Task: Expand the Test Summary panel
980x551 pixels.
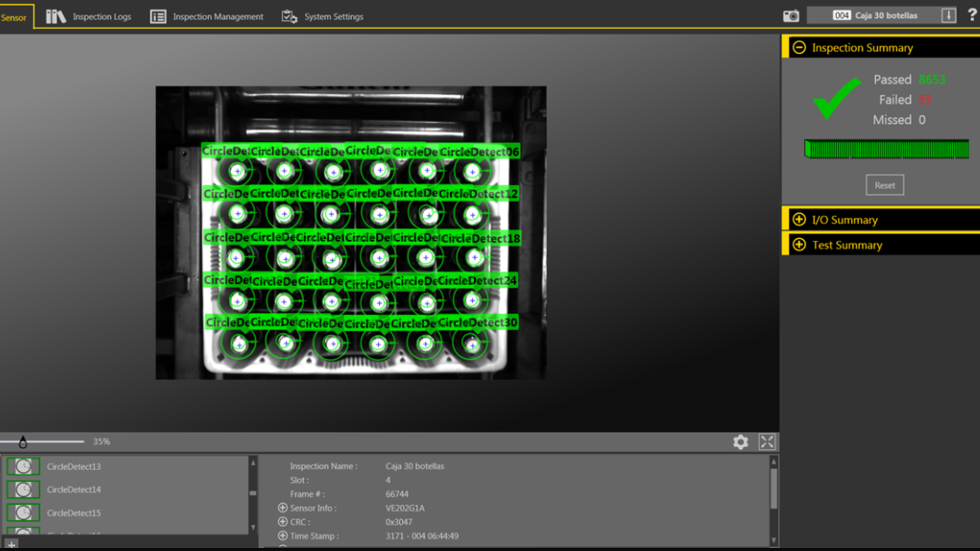Action: pos(799,245)
